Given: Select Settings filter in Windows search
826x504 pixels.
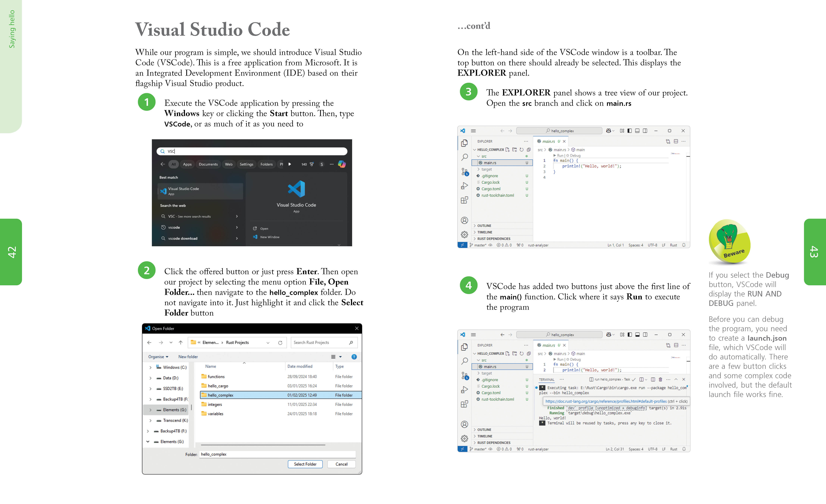Looking at the screenshot, I should 246,164.
